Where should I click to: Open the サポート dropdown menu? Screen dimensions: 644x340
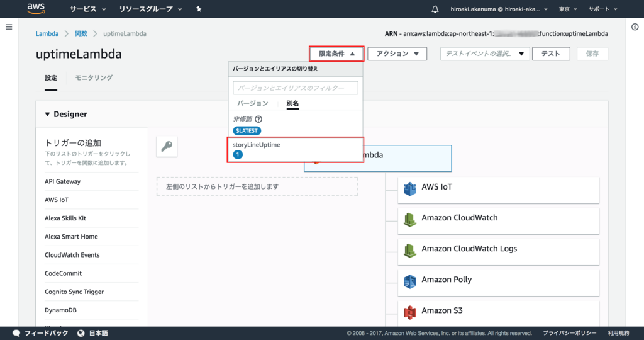[602, 9]
